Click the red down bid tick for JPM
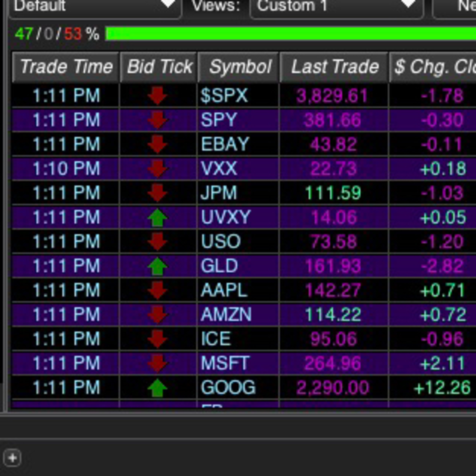Viewport: 476px width, 476px height. [157, 193]
